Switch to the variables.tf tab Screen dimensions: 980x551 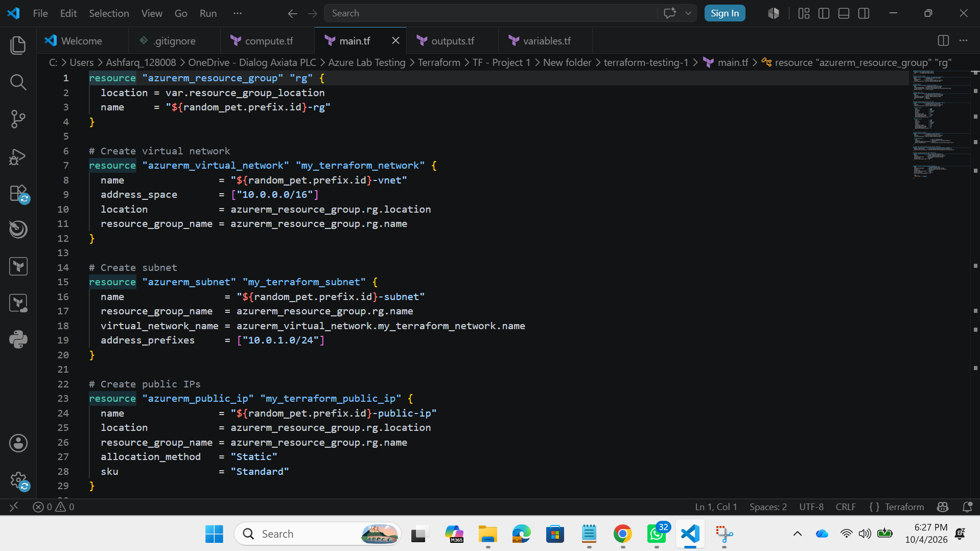(546, 40)
